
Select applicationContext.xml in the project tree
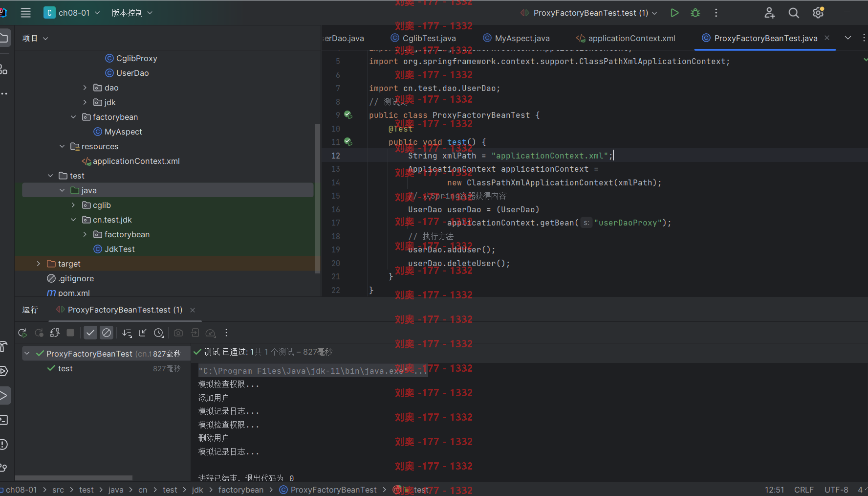tap(131, 161)
